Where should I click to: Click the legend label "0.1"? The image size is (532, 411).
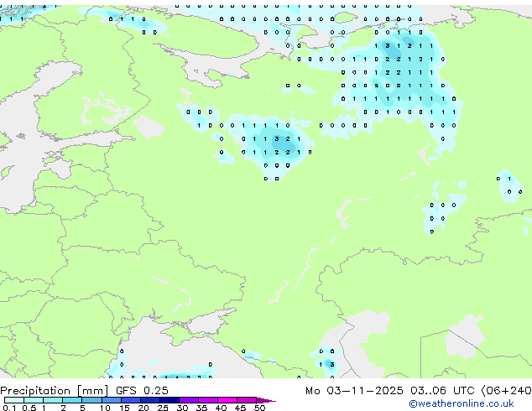(x=9, y=408)
